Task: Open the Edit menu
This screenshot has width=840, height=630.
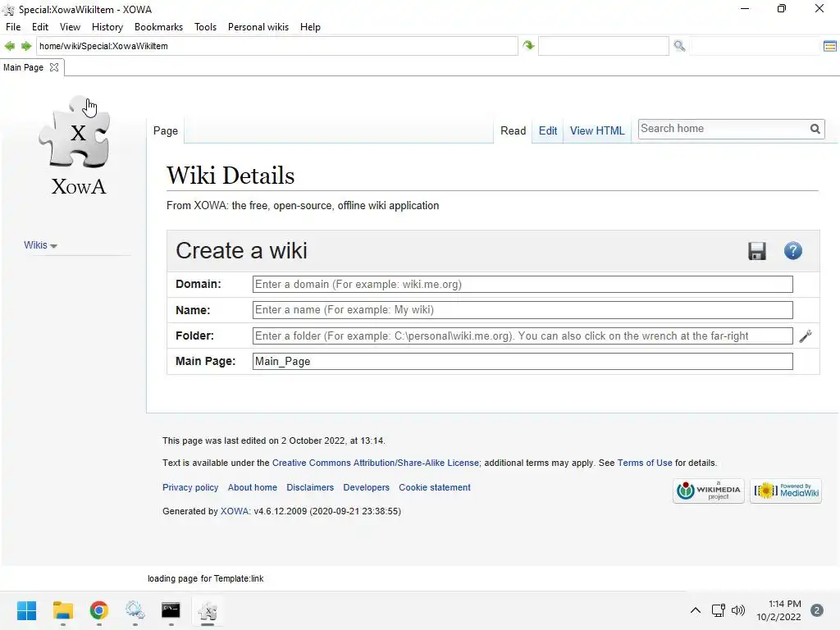Action: click(x=40, y=27)
